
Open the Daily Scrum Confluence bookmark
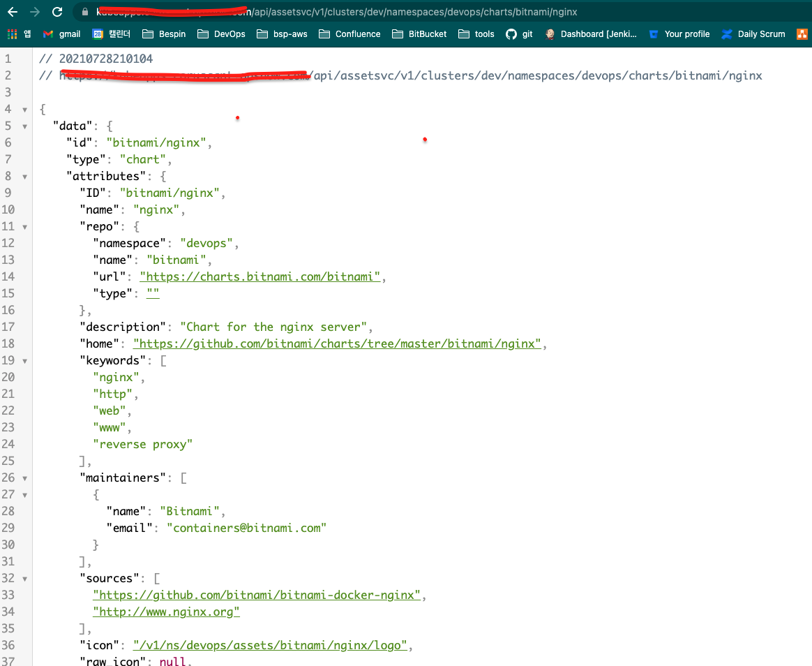pyautogui.click(x=753, y=34)
